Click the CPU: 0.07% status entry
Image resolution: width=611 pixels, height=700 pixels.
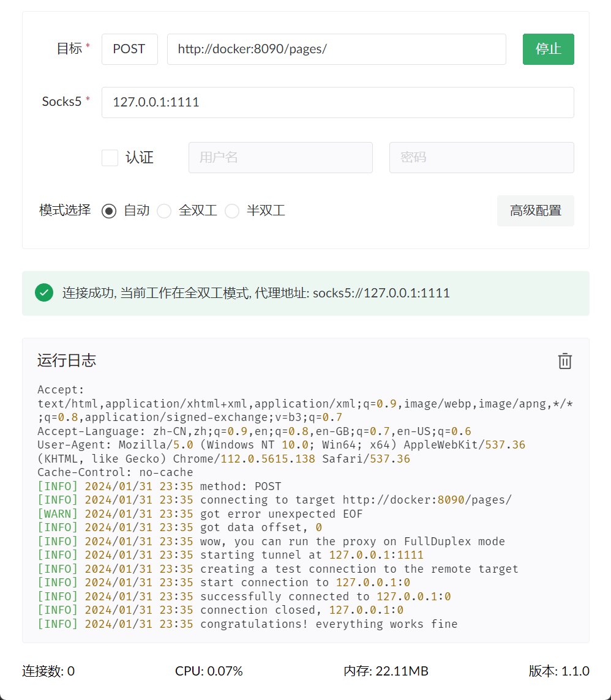tap(209, 671)
